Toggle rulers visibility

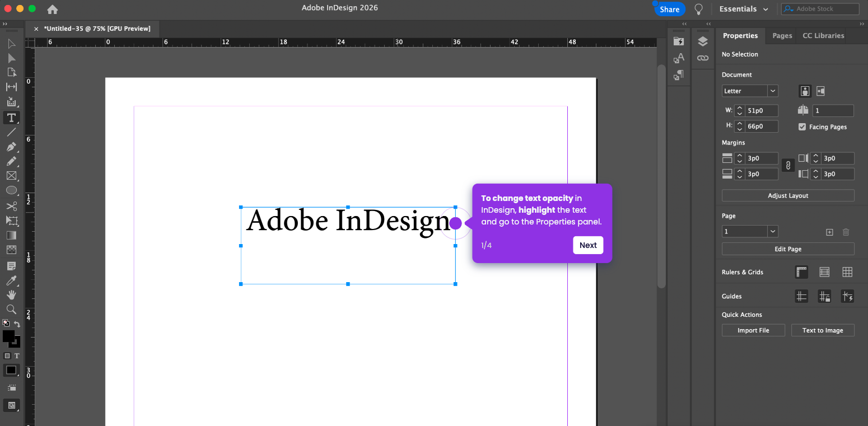click(x=802, y=272)
